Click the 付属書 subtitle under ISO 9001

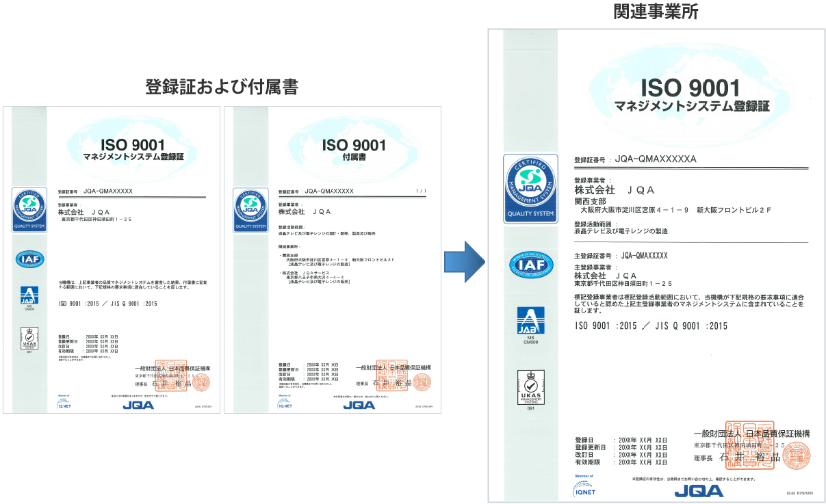354,157
